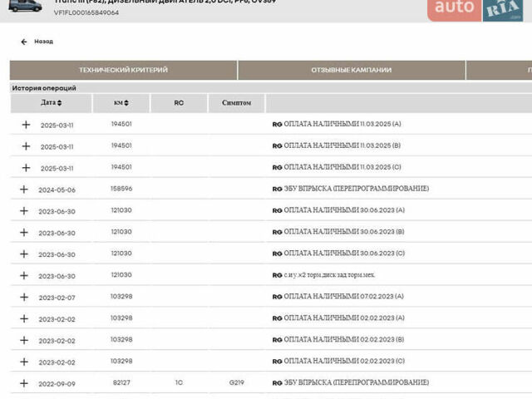Expand row ОПЛАТА НАЛИЧНЫМИ 30.06.2023 (C)
Screen dimensions: 532x399
pos(24,254)
